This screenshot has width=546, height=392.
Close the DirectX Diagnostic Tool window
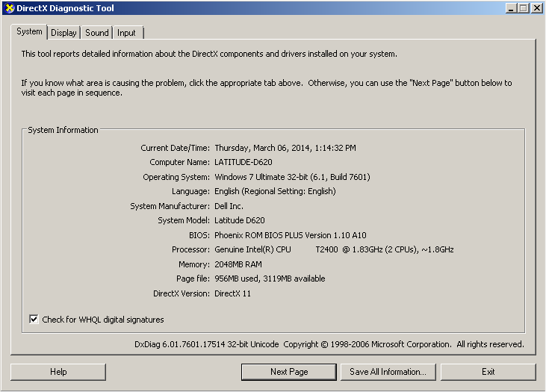[x=537, y=8]
